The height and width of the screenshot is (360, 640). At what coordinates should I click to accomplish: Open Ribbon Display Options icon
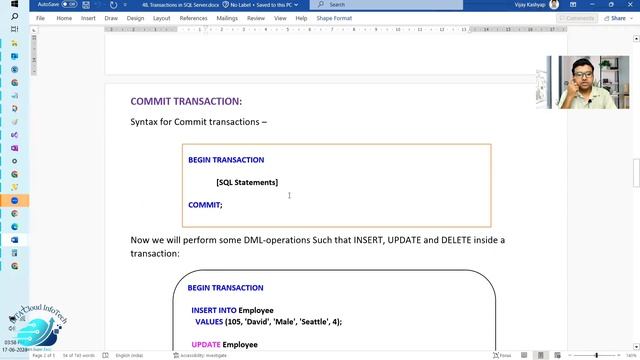[x=573, y=4]
